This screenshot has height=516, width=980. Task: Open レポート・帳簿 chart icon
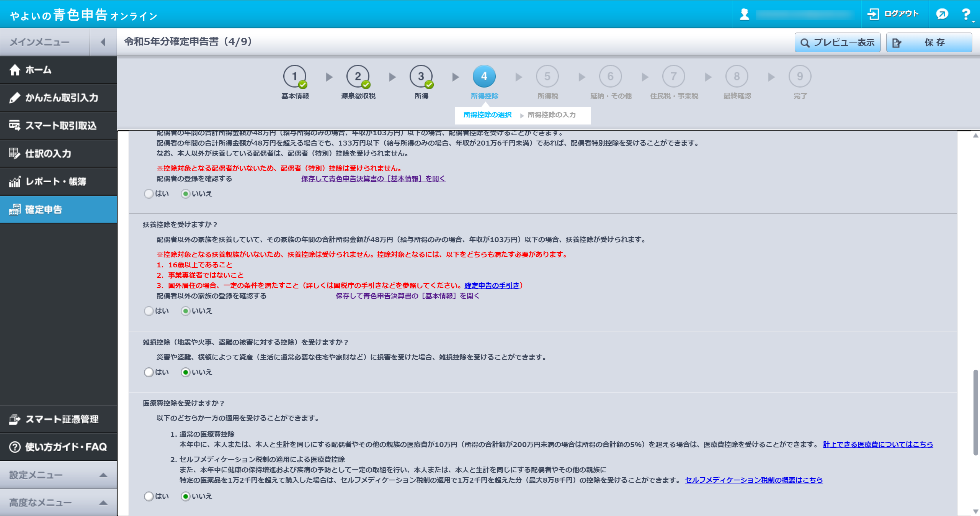[x=15, y=182]
